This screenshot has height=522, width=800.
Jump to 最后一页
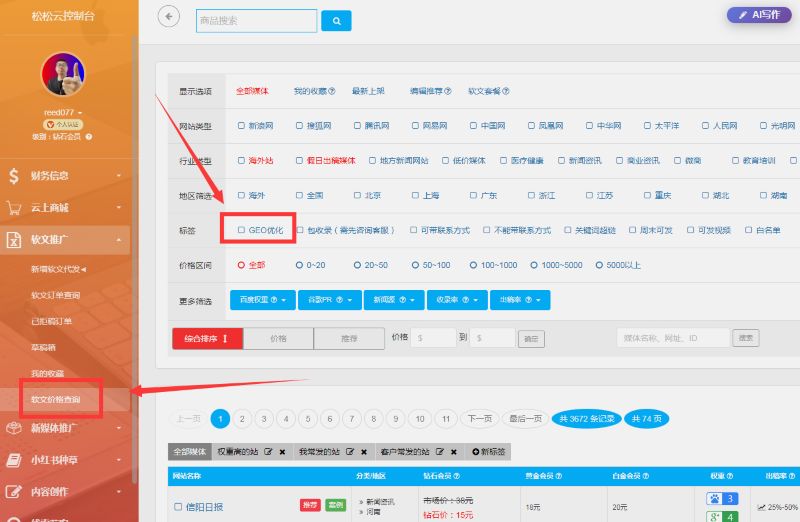[526, 418]
